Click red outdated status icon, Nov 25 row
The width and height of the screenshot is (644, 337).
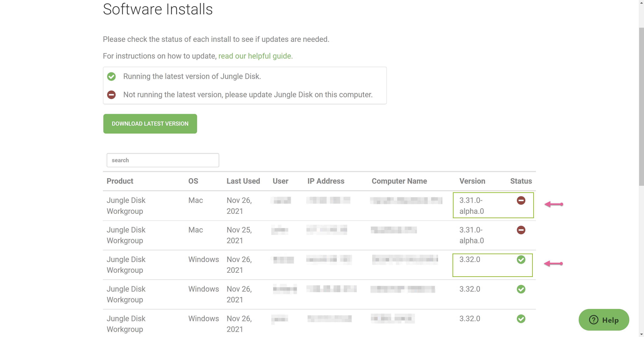[x=521, y=230]
